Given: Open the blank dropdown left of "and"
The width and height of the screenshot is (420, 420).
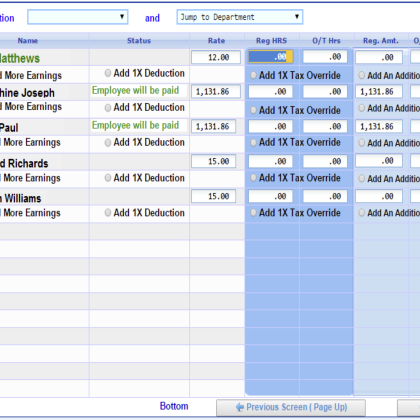Looking at the screenshot, I should (x=78, y=17).
